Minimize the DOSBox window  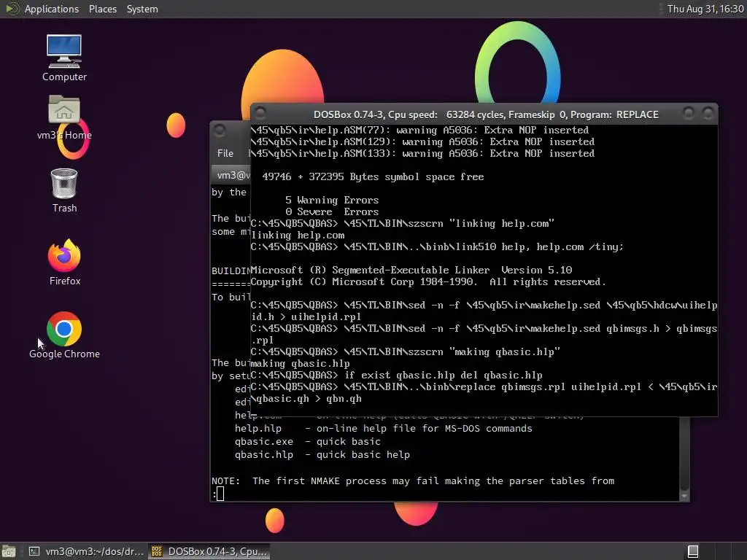pos(689,113)
